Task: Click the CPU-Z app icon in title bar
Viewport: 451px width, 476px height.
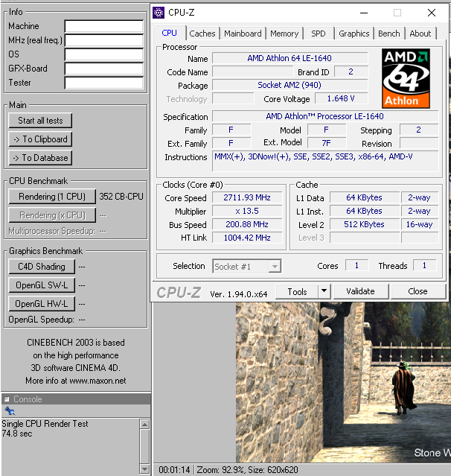Action: point(159,13)
